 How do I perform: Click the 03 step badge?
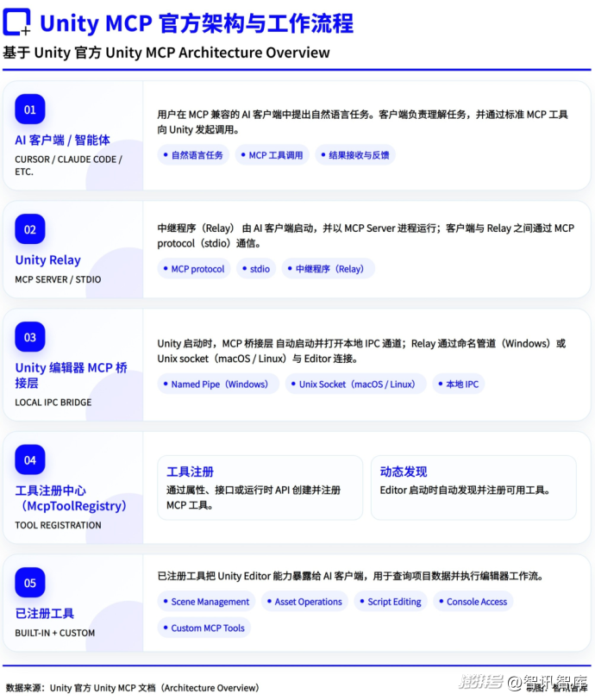30,336
